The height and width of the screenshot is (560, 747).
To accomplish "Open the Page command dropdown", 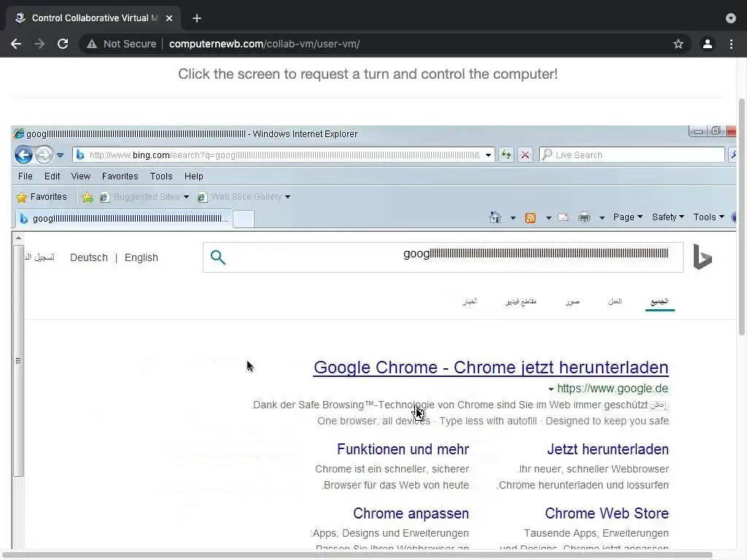I will [627, 217].
